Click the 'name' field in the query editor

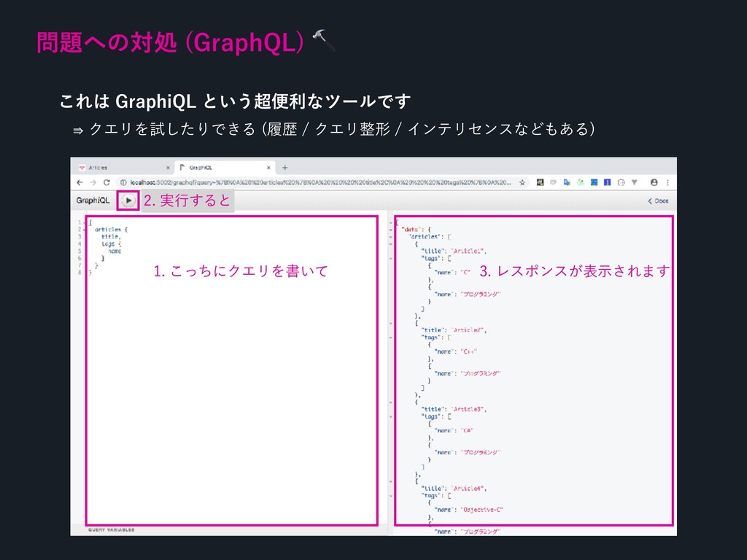pyautogui.click(x=115, y=251)
